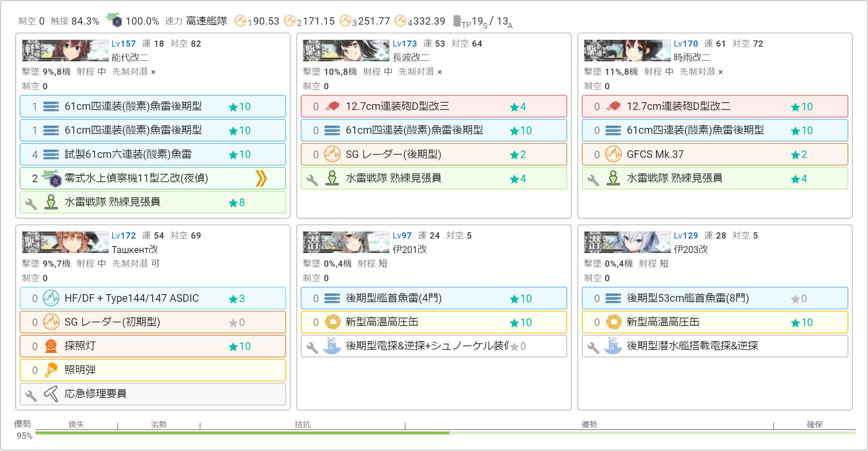Click ★10 on 探照灯 row
Screen dimensions: 868x451
coord(239,347)
